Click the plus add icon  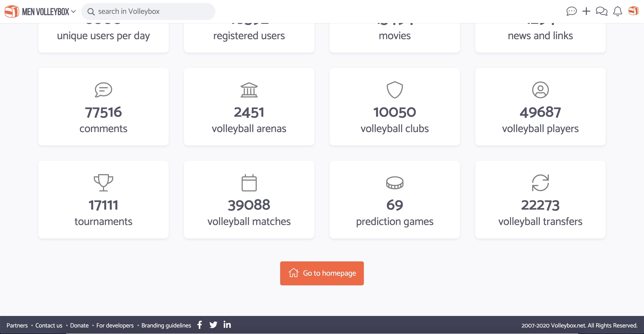tap(586, 11)
